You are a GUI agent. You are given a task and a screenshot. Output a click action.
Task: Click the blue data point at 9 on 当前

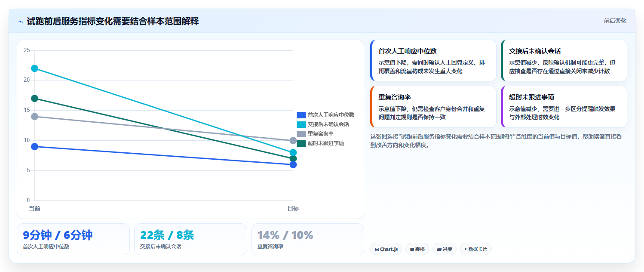tap(35, 146)
